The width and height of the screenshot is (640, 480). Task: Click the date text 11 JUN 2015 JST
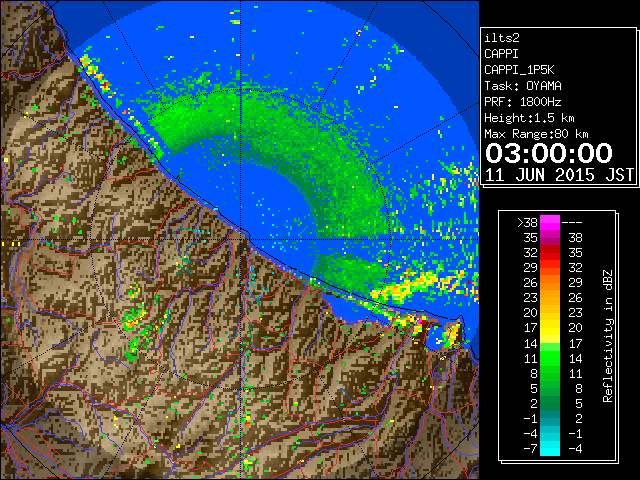[559, 175]
